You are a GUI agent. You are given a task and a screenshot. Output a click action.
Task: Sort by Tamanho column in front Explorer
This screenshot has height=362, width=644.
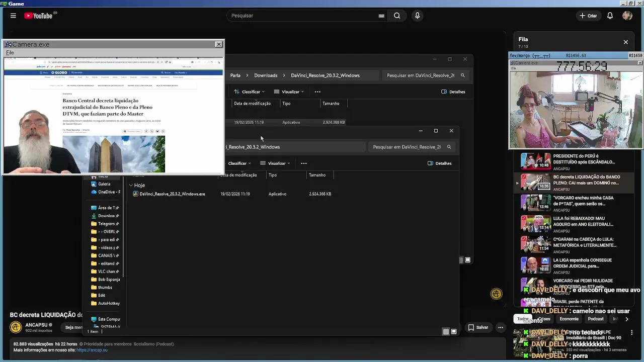point(317,175)
